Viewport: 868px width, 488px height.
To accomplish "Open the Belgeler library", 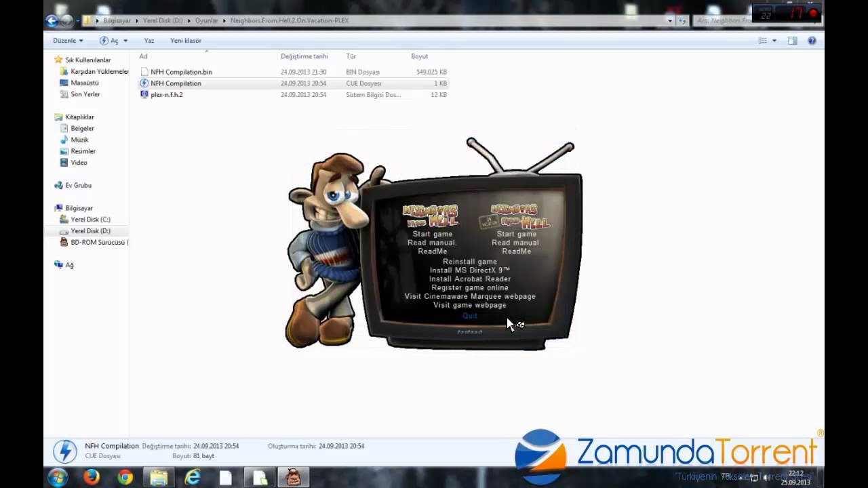I will (82, 128).
